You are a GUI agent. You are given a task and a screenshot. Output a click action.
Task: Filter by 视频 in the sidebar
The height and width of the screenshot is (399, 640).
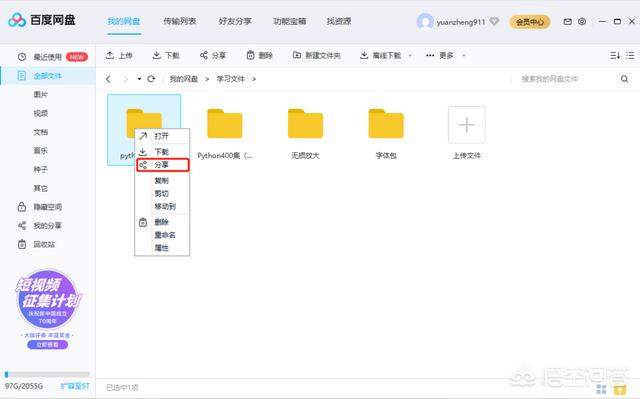click(40, 113)
